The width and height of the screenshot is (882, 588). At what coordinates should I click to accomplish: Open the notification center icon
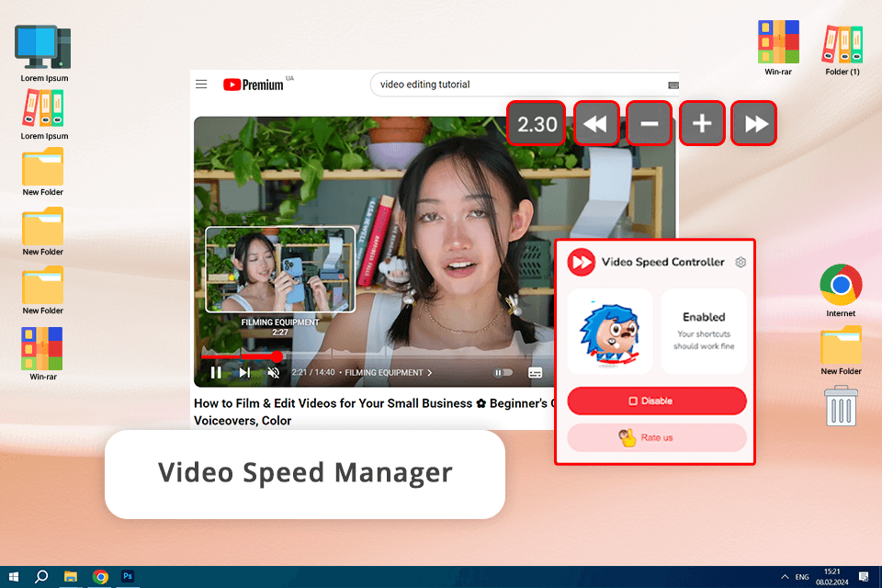point(864,577)
